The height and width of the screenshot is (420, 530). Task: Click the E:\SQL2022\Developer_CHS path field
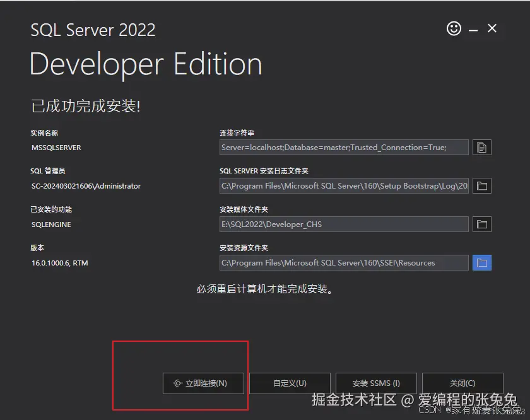344,225
